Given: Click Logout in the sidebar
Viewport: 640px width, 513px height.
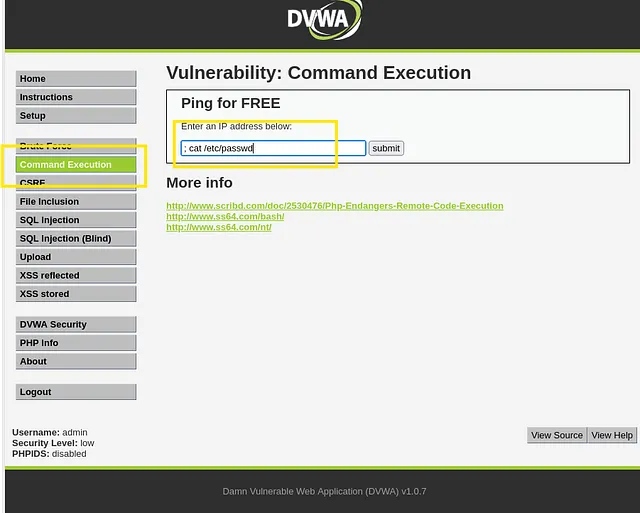Looking at the screenshot, I should tap(76, 392).
